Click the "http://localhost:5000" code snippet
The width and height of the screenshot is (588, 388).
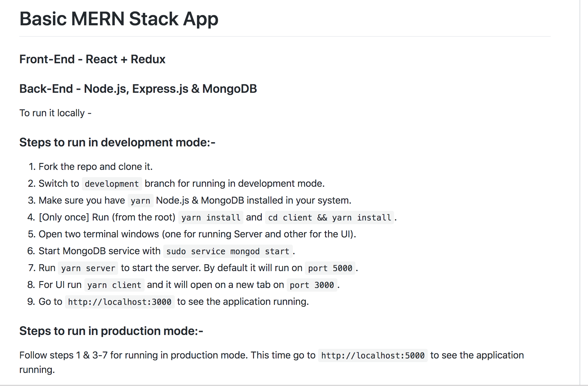tap(373, 355)
